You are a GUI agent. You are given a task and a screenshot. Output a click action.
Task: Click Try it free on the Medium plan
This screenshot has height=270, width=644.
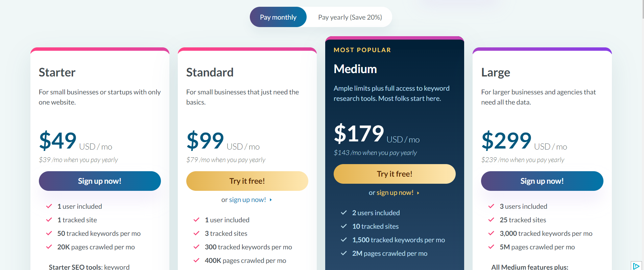click(x=394, y=174)
